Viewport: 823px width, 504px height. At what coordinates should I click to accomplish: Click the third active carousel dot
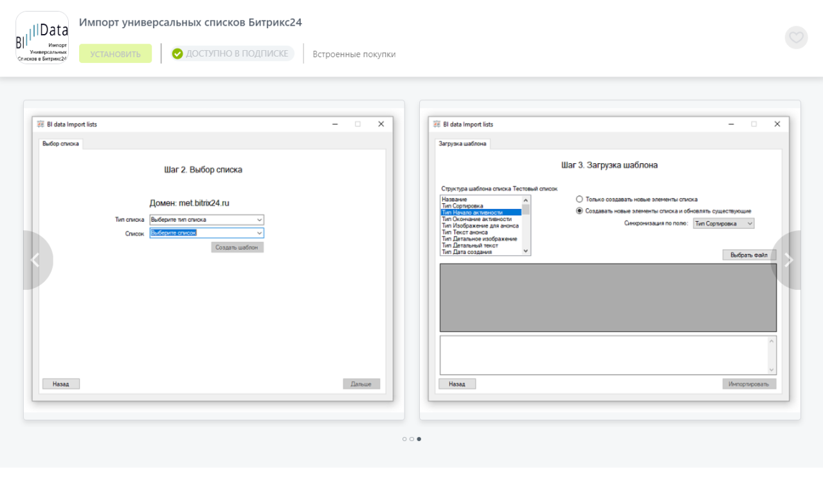pyautogui.click(x=419, y=439)
